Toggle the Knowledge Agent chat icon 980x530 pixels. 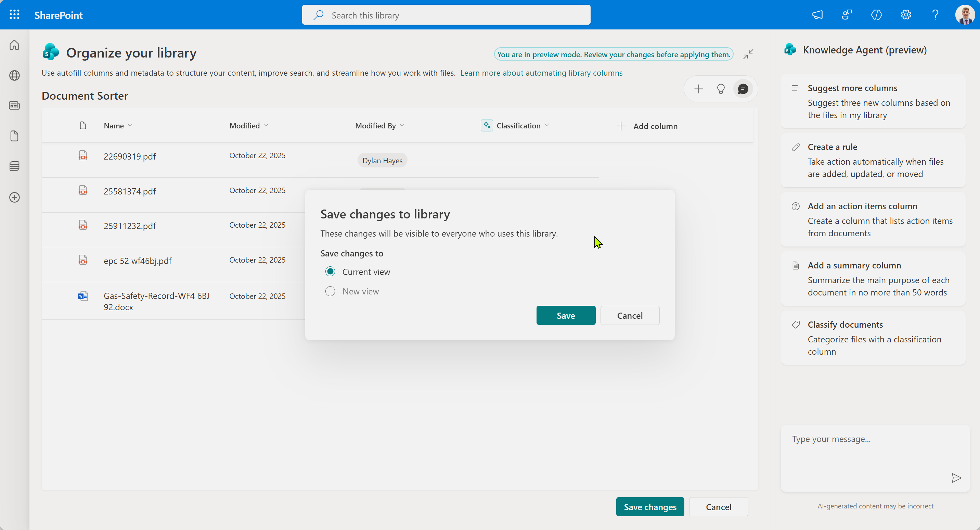(x=743, y=89)
